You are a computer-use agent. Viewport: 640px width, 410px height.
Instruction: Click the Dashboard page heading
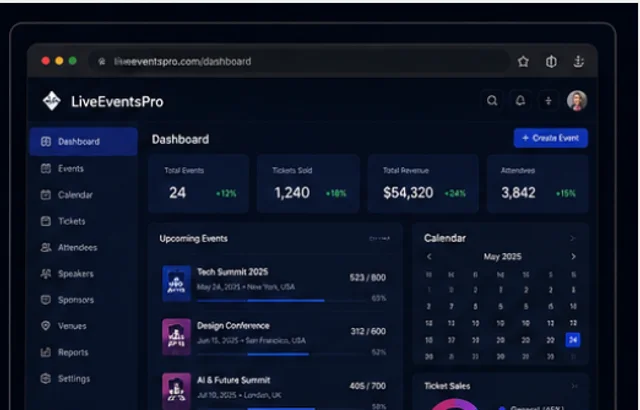(180, 140)
